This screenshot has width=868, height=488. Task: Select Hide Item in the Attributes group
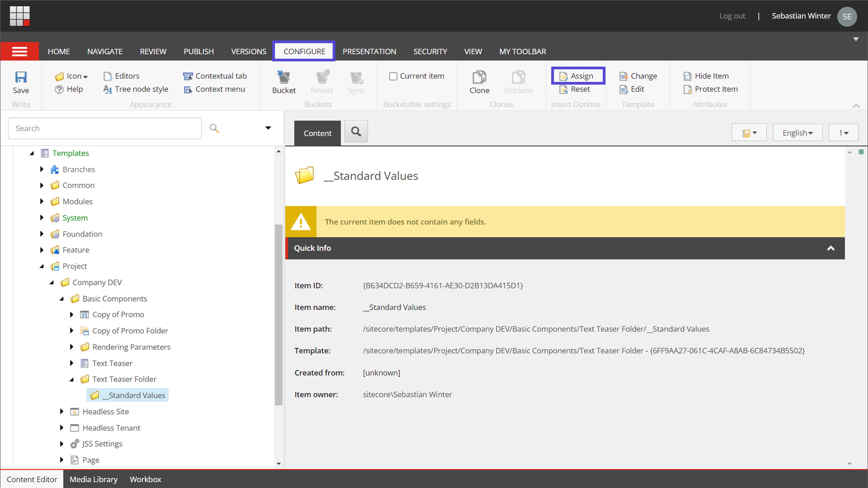point(706,76)
